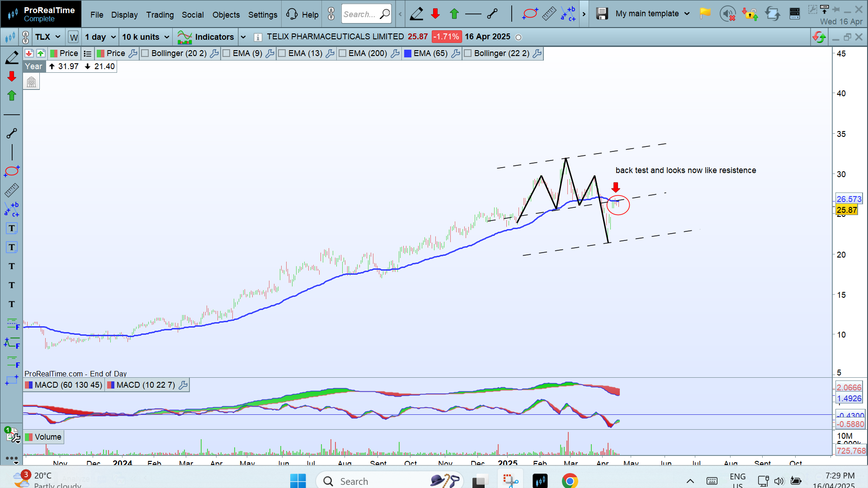Click the muted speaker sound icon

[x=727, y=14]
